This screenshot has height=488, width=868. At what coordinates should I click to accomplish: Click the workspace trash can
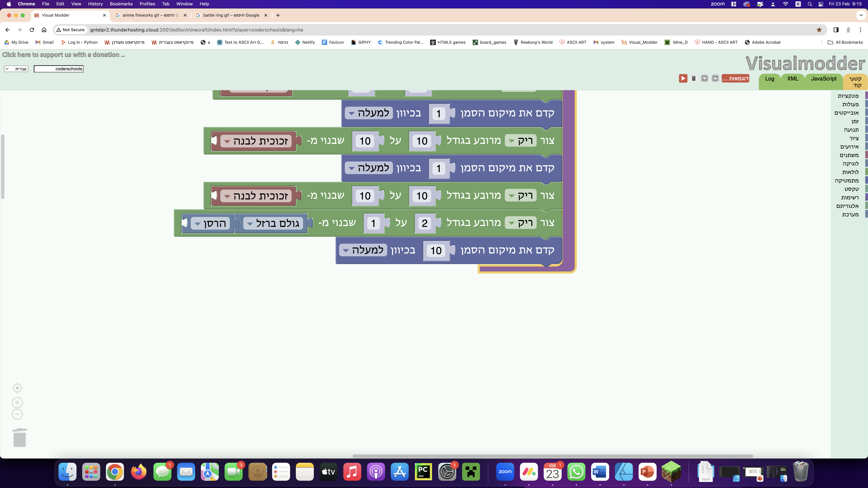(x=19, y=438)
